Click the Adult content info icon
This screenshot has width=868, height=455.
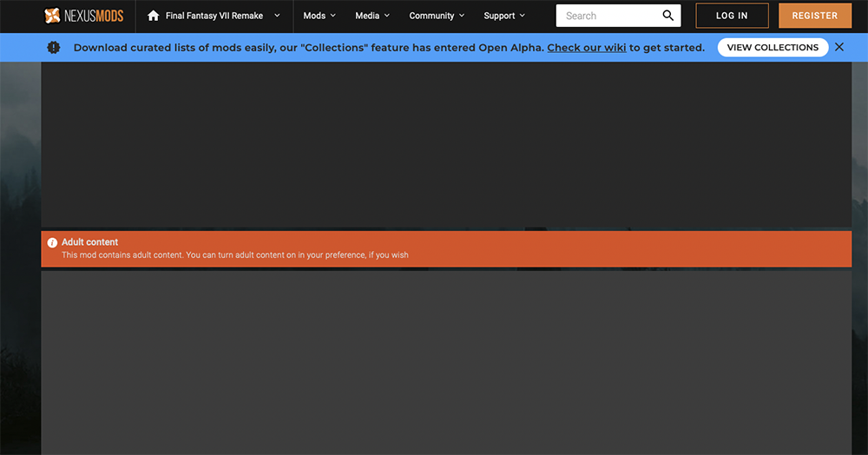(x=52, y=243)
